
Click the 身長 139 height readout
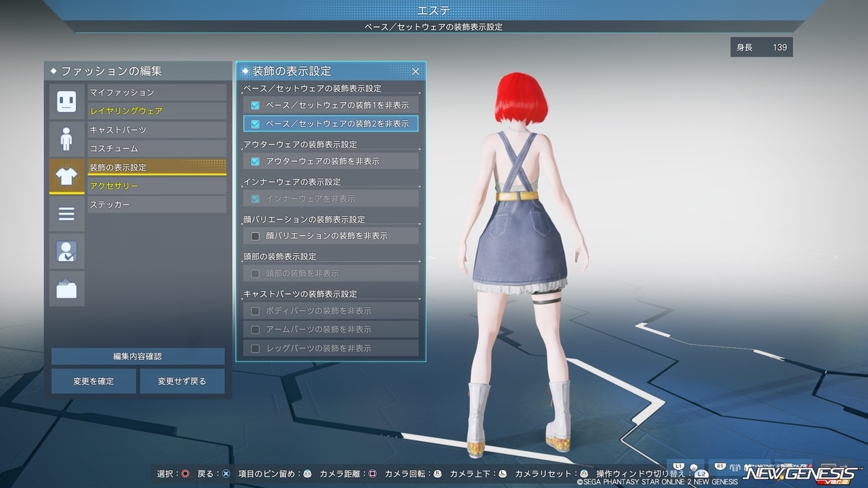click(x=762, y=48)
